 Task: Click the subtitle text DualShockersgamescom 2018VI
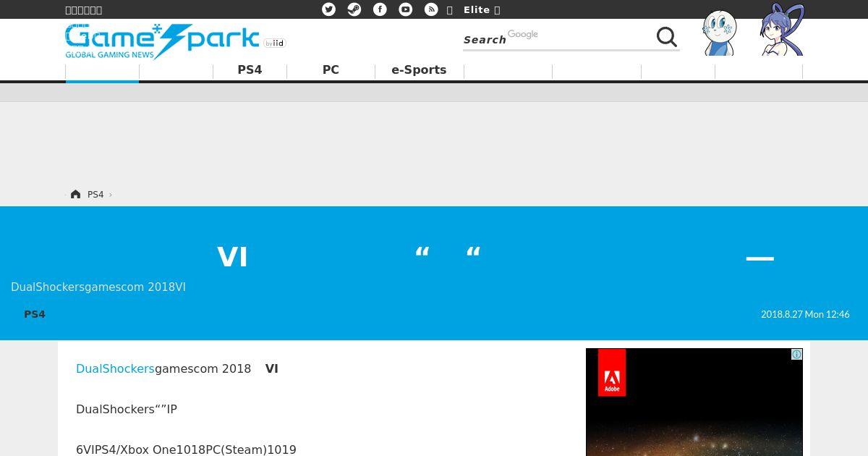98,287
